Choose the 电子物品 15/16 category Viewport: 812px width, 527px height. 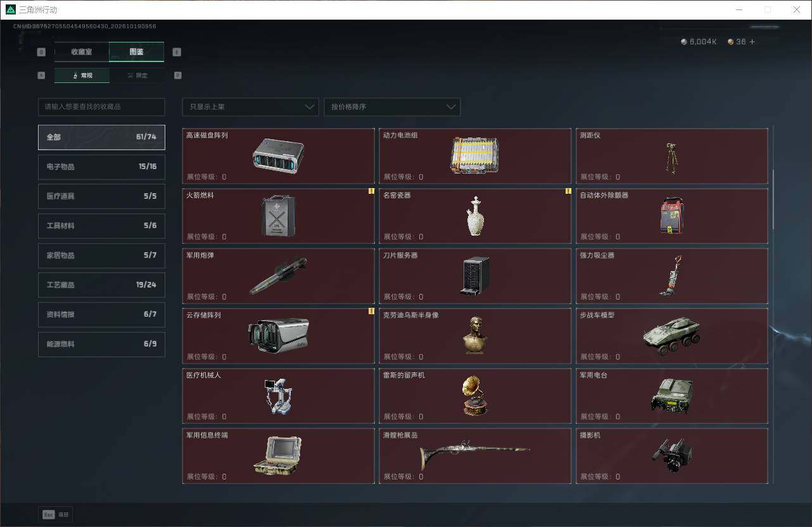tap(101, 167)
